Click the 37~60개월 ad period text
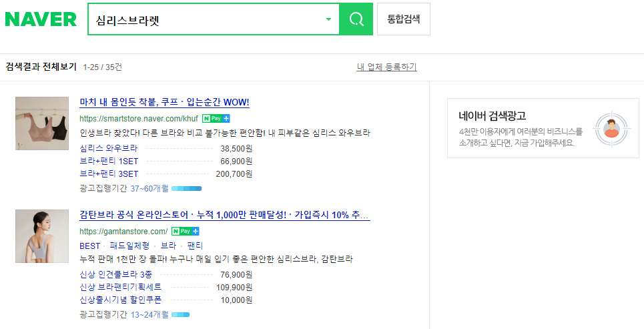 (149, 189)
